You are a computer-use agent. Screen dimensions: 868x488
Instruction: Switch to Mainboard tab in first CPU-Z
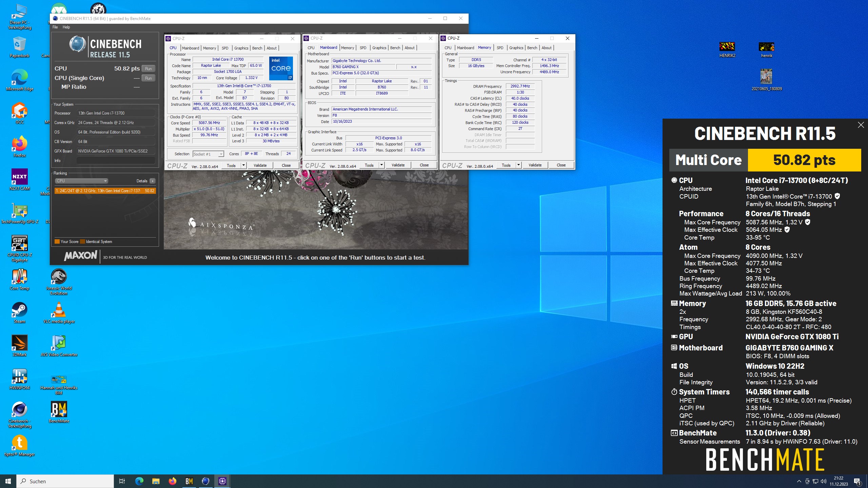coord(191,48)
